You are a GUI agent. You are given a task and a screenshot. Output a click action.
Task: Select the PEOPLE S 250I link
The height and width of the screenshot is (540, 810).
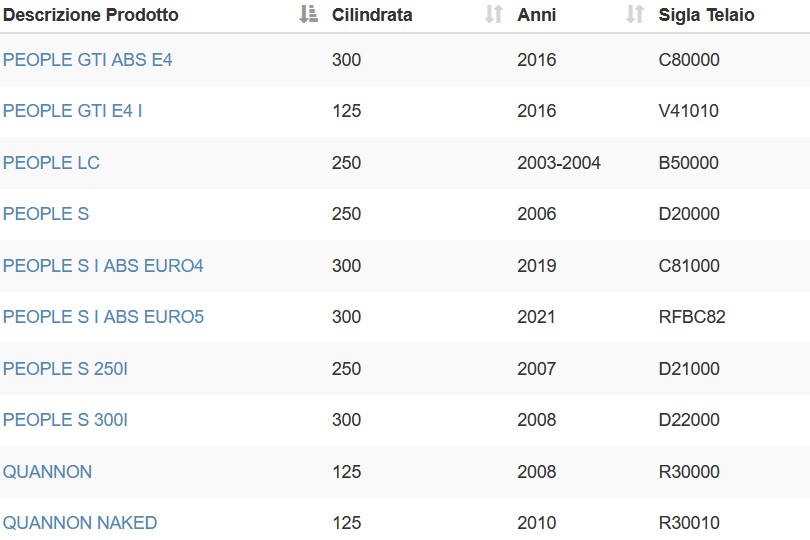[x=65, y=369]
